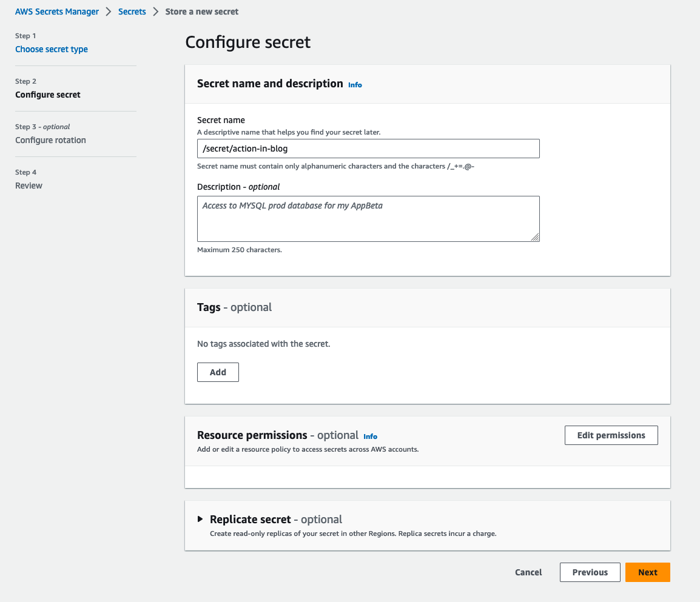Click into the Description text area
Screen dimensions: 700x602
click(368, 218)
